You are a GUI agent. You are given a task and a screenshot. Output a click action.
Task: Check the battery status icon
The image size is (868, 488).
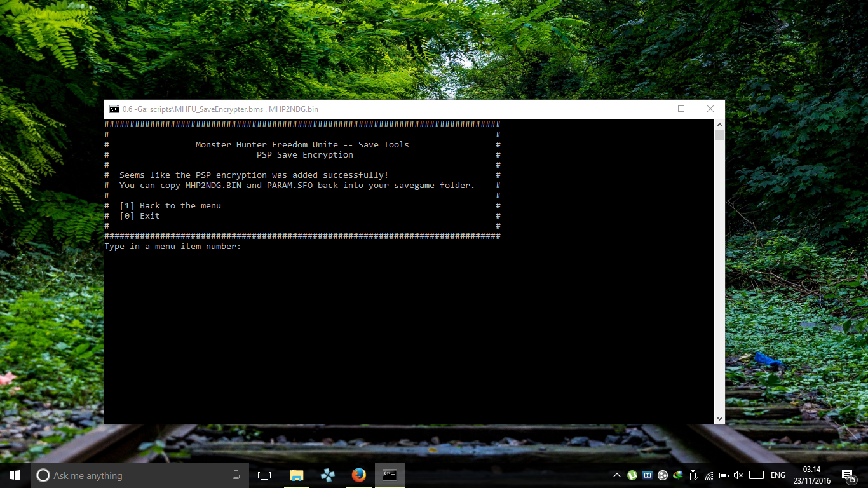(724, 475)
